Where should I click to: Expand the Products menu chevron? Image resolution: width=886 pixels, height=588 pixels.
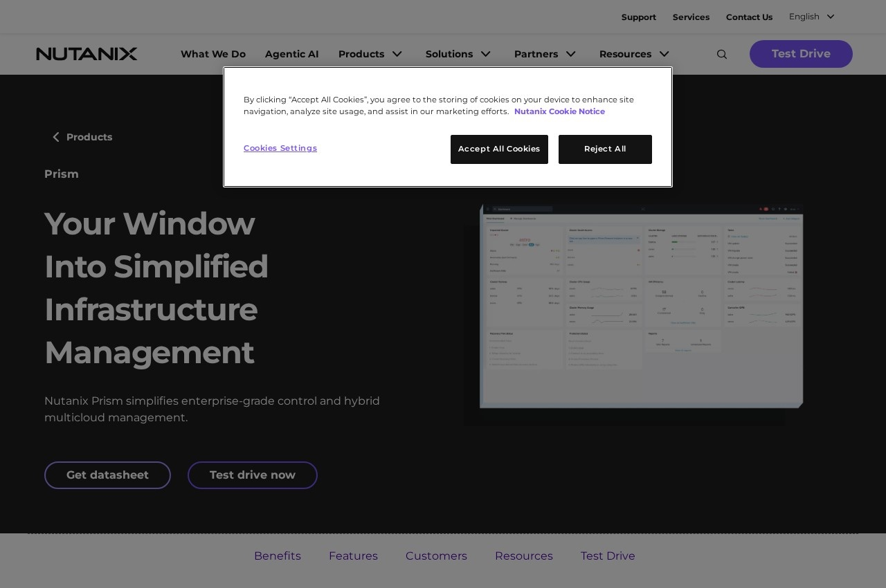click(397, 54)
